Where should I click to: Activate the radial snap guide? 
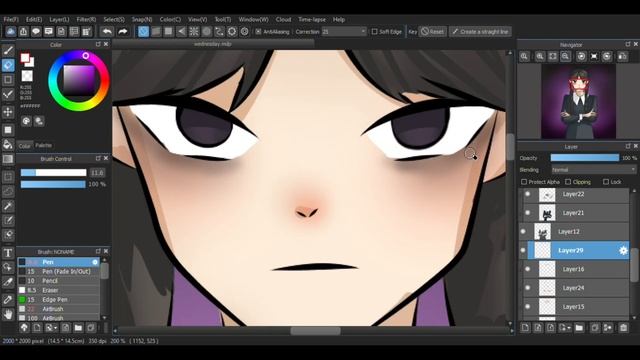194,31
